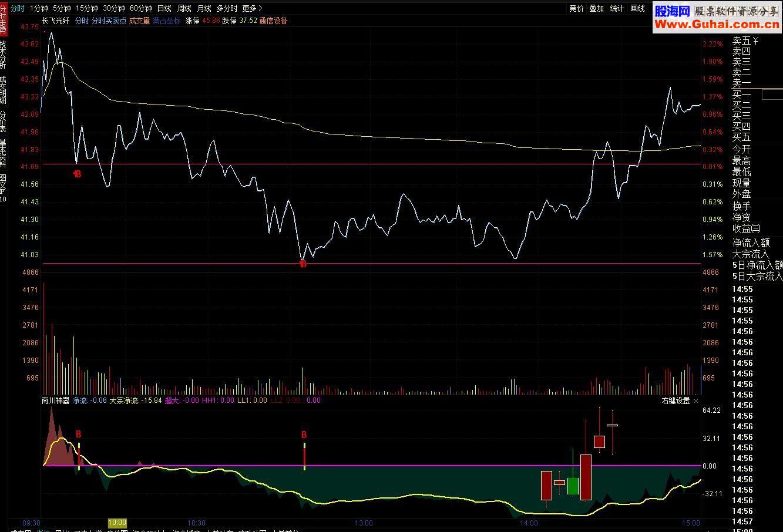Select the 1分钟 period tab
783x532 pixels.
pos(39,8)
